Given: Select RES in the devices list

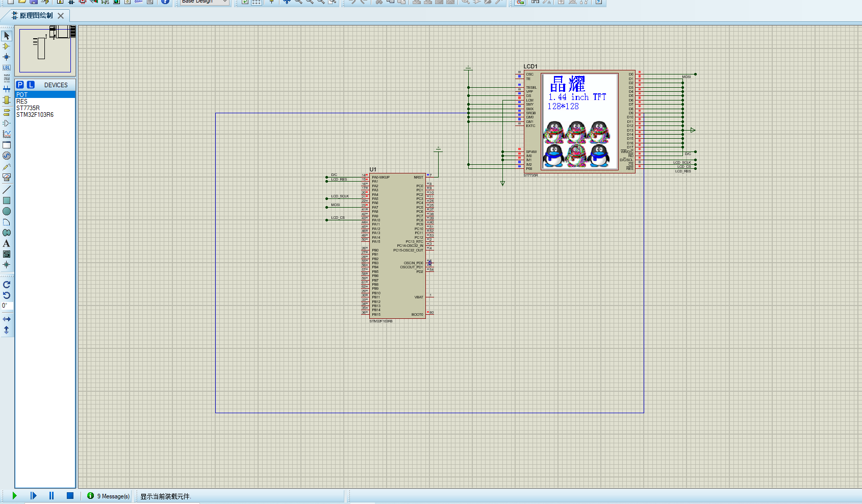Looking at the screenshot, I should pos(45,102).
